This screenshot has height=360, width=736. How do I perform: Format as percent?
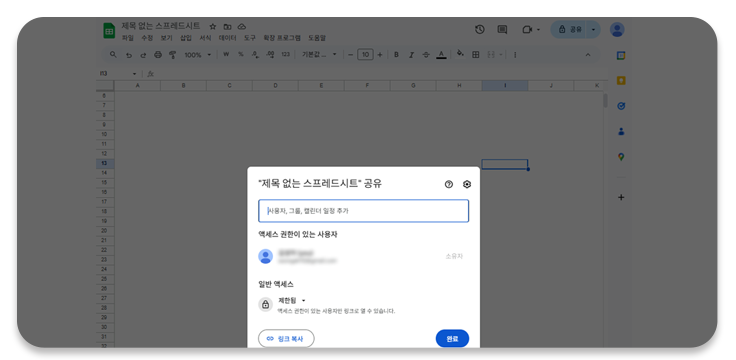[x=241, y=54]
